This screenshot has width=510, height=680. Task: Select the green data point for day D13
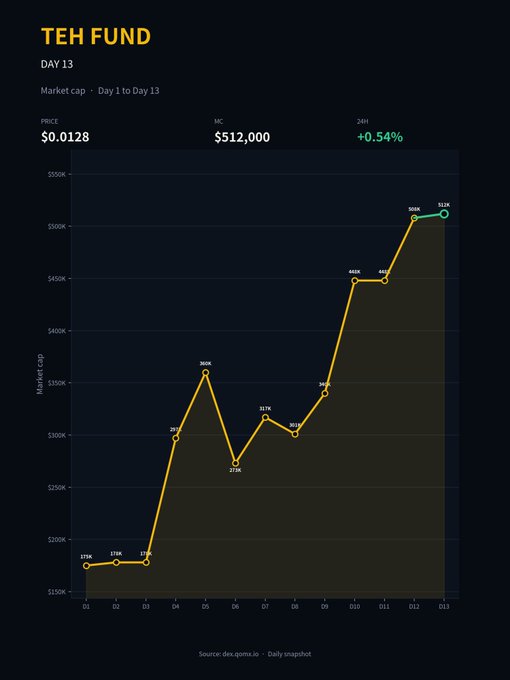pos(444,214)
